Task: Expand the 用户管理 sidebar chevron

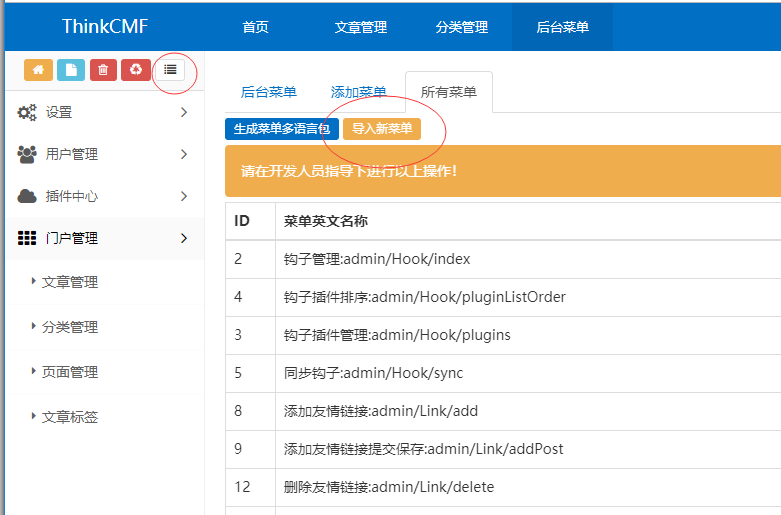Action: coord(183,155)
